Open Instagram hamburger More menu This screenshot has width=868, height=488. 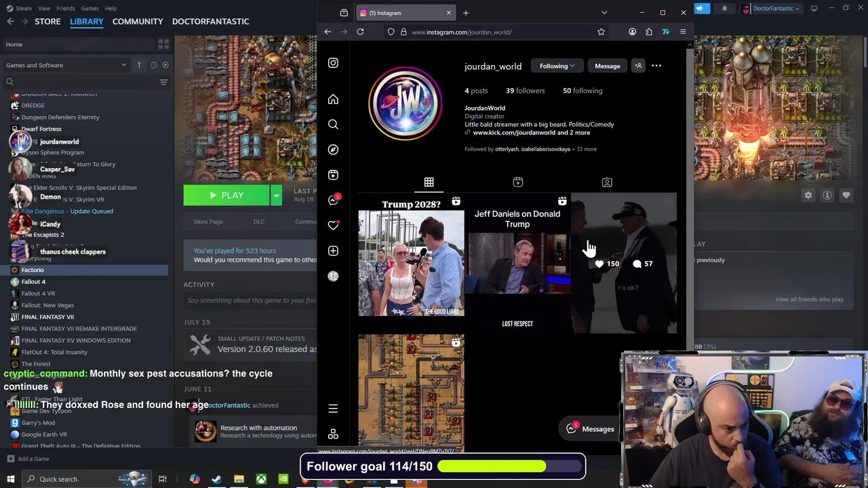(x=333, y=409)
